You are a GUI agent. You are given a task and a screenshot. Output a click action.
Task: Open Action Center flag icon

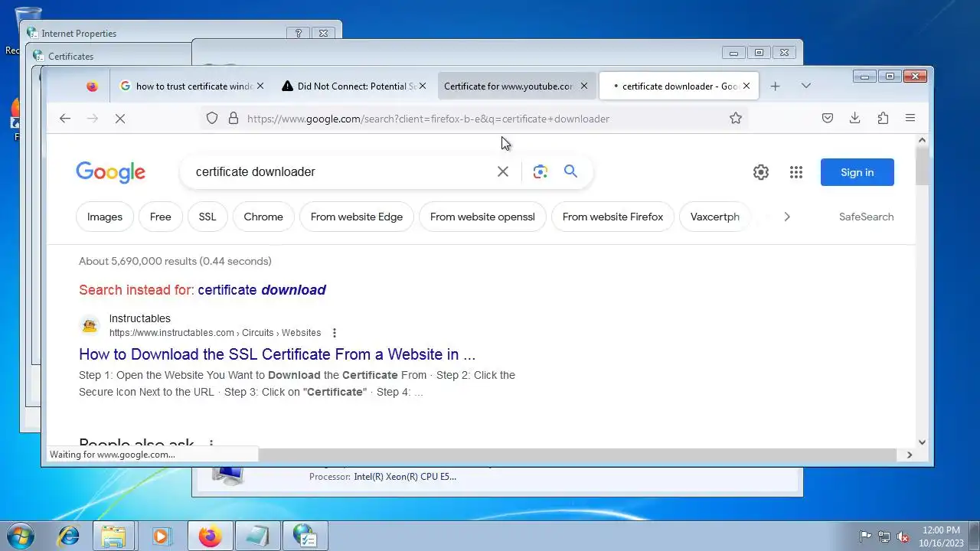[x=866, y=536]
